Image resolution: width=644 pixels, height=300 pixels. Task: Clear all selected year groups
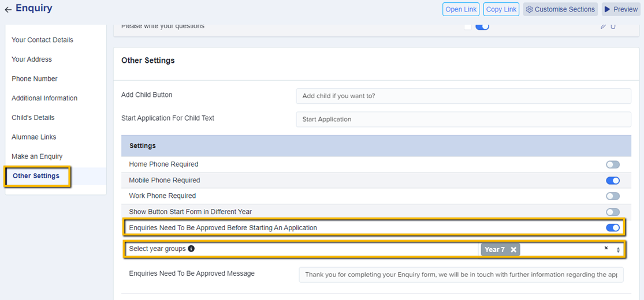pos(606,248)
